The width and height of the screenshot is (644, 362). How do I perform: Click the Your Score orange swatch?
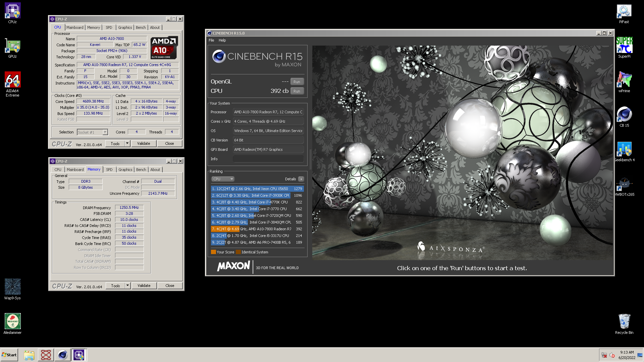tap(213, 252)
